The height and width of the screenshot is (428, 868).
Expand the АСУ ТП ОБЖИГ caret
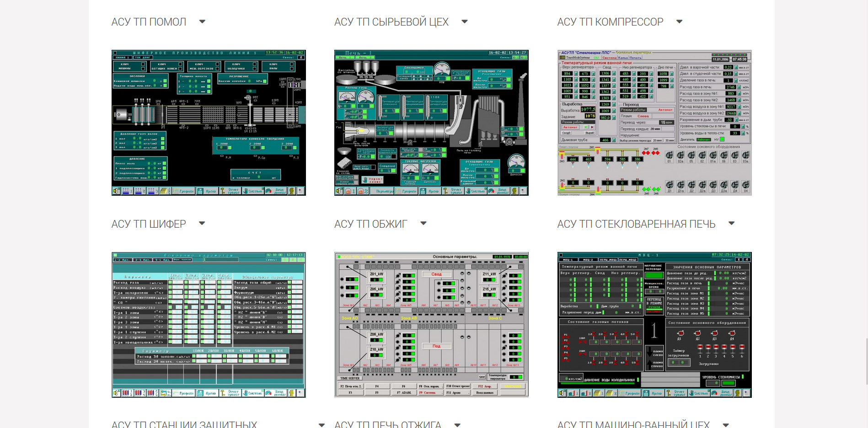pos(423,224)
